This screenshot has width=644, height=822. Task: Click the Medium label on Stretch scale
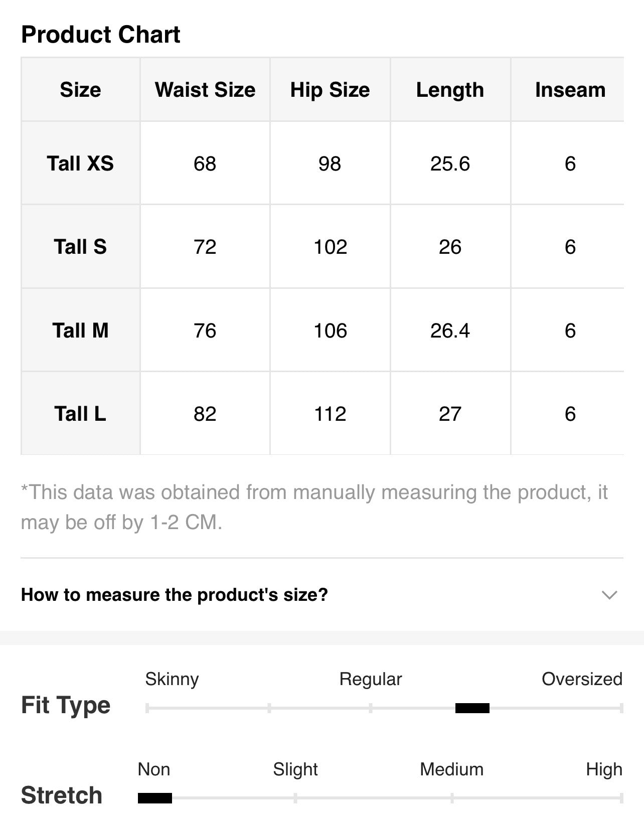click(x=451, y=769)
